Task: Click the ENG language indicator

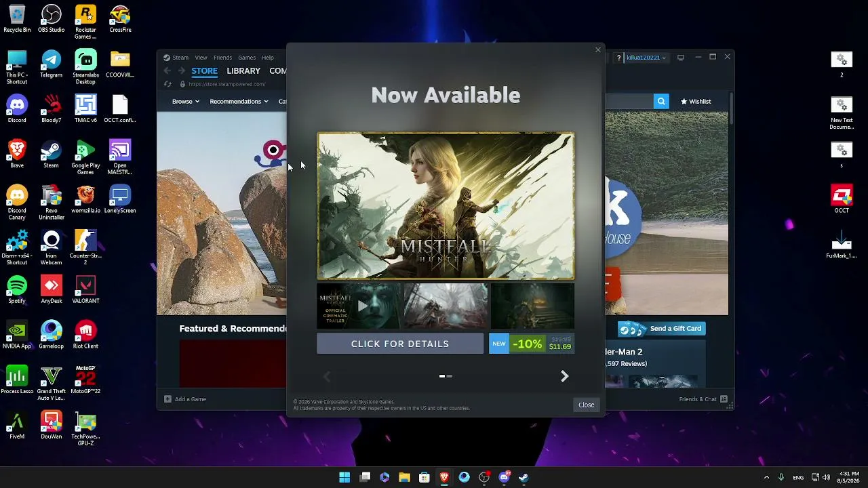Action: 798,477
